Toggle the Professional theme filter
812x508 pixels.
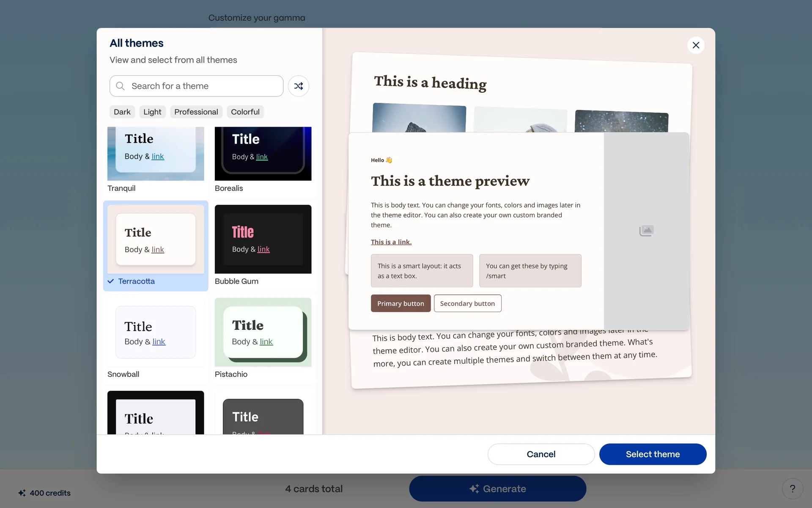coord(196,112)
